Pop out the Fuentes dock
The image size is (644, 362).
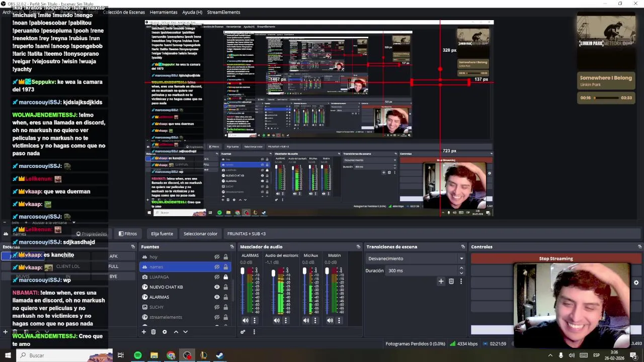pos(232,247)
